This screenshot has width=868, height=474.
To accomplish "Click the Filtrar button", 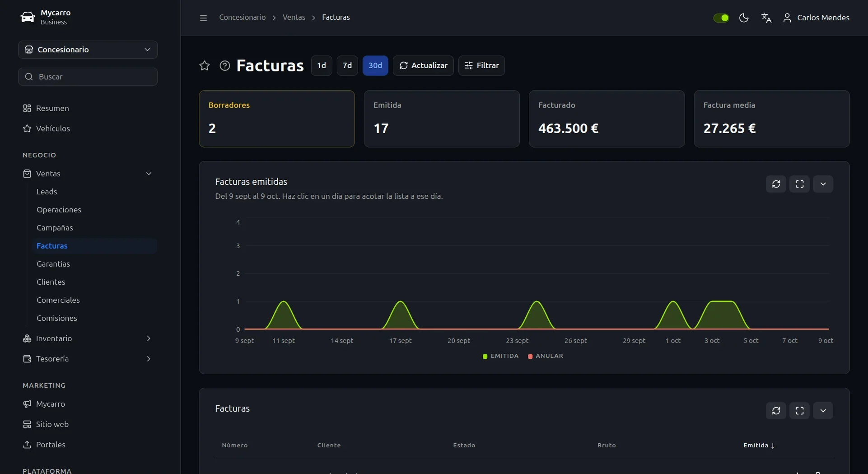I will click(481, 66).
